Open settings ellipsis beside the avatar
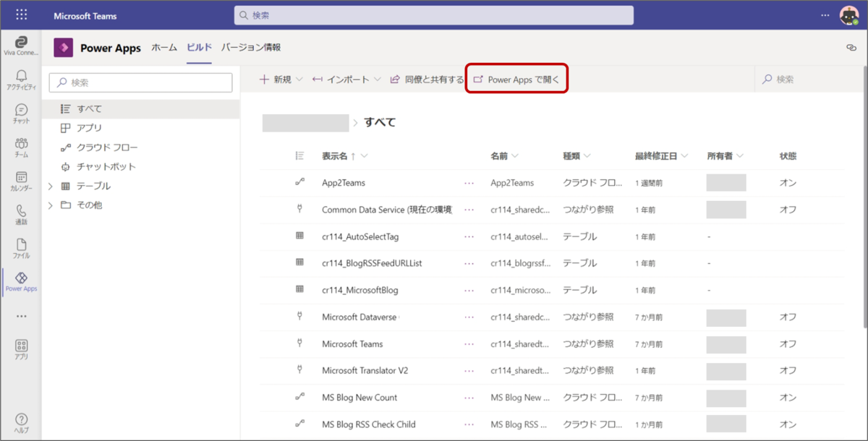The height and width of the screenshot is (441, 868). click(x=825, y=15)
